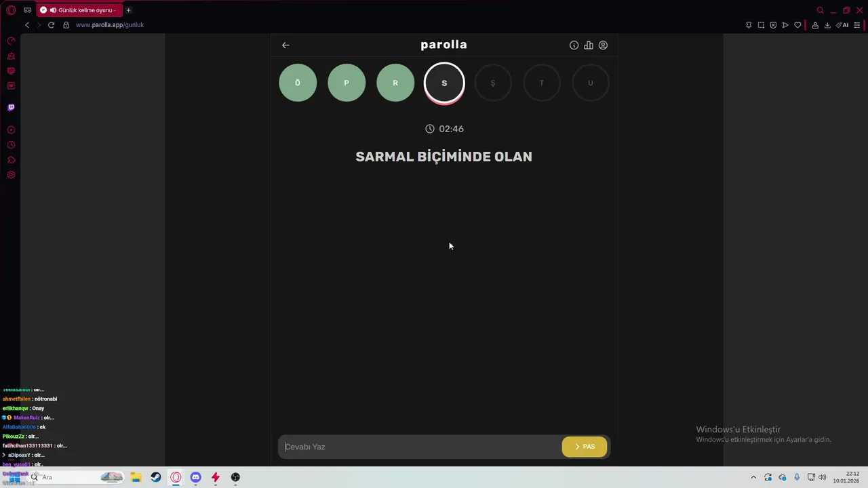Click ahmetfbilen chat message nötronabi

pyautogui.click(x=30, y=399)
